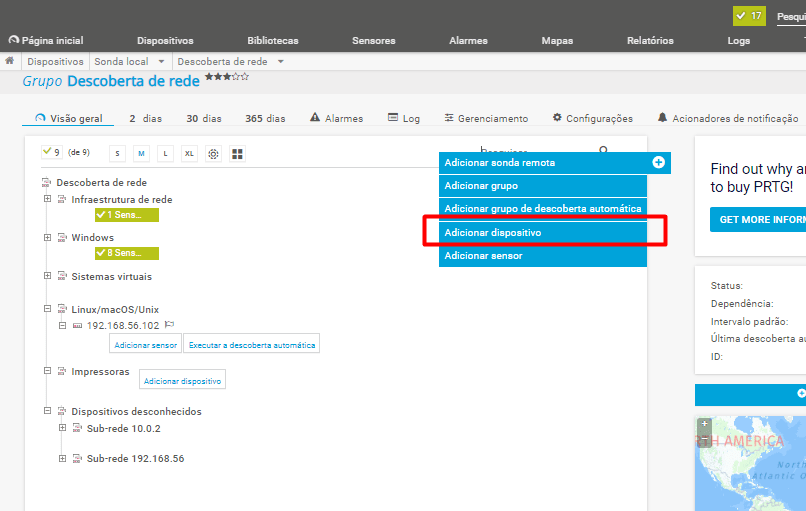This screenshot has width=806, height=511.
Task: Select the treemap grid view icon
Action: [x=237, y=153]
